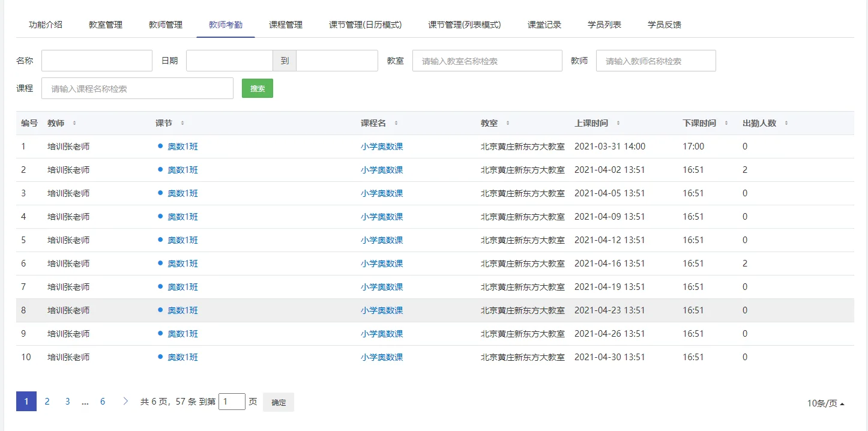This screenshot has width=868, height=431.
Task: Sort table by 教室 column arrows
Action: coord(508,123)
